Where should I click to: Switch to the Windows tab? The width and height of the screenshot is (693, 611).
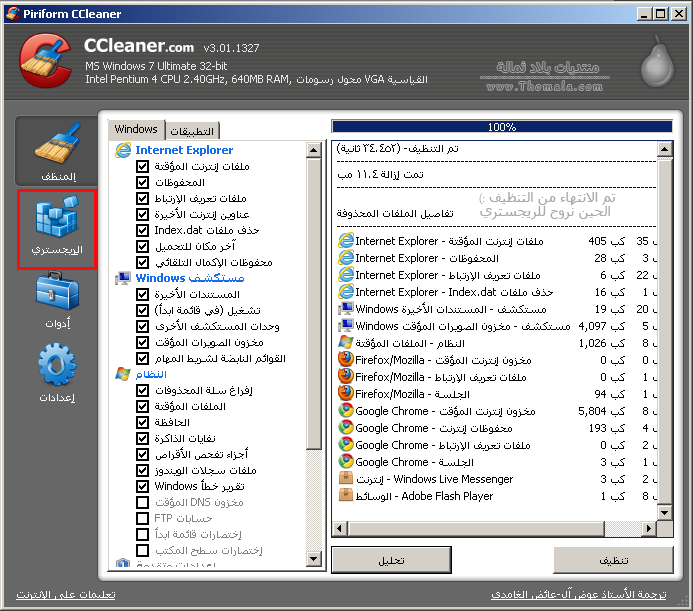point(136,129)
